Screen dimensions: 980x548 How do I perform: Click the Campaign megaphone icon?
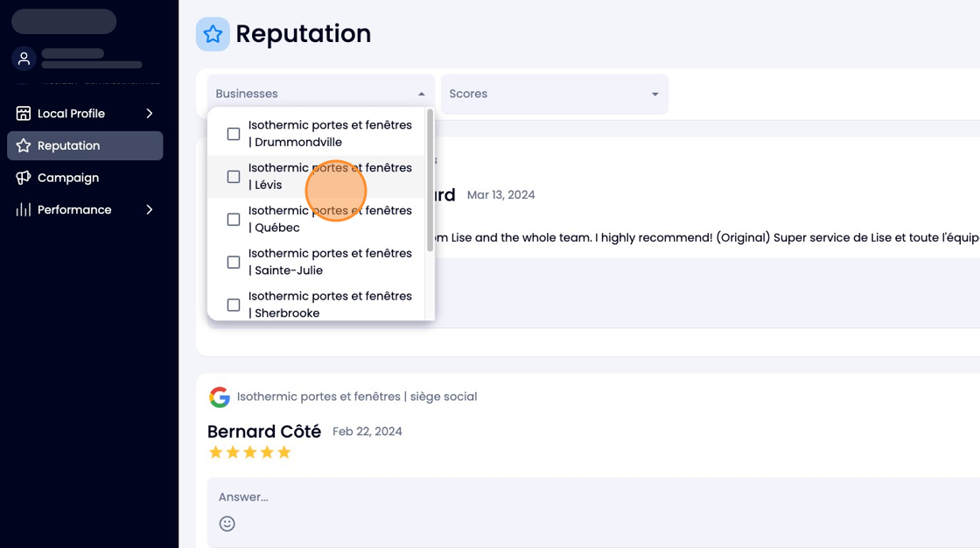(x=23, y=178)
